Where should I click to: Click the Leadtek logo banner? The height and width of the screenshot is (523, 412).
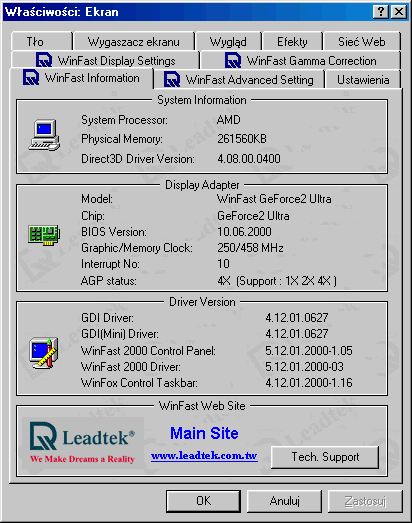[83, 443]
